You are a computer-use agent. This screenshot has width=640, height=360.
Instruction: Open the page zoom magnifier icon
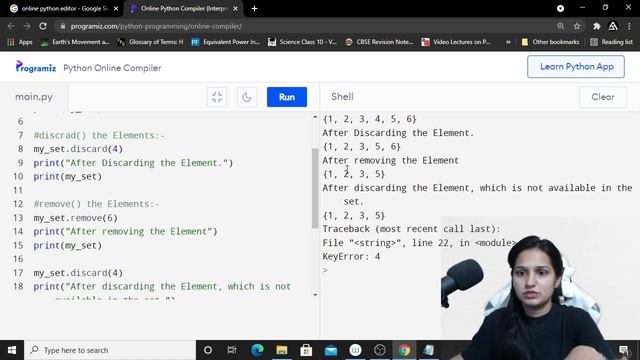(x=561, y=26)
